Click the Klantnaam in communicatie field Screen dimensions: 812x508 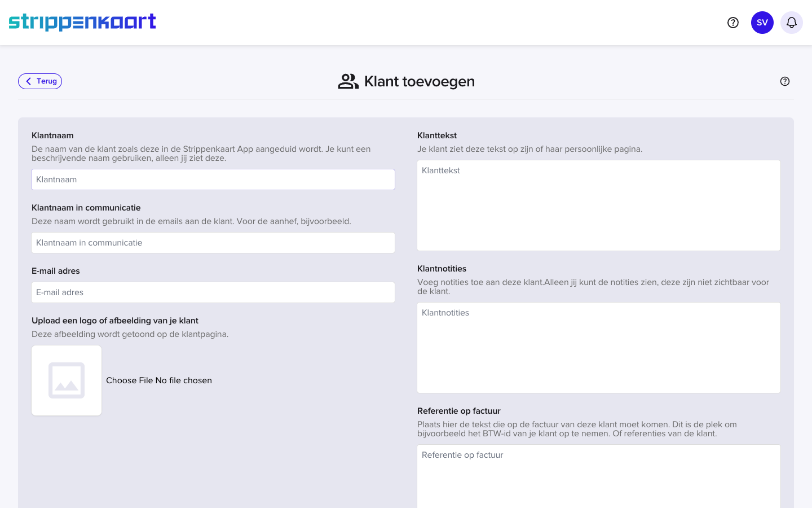(x=213, y=243)
